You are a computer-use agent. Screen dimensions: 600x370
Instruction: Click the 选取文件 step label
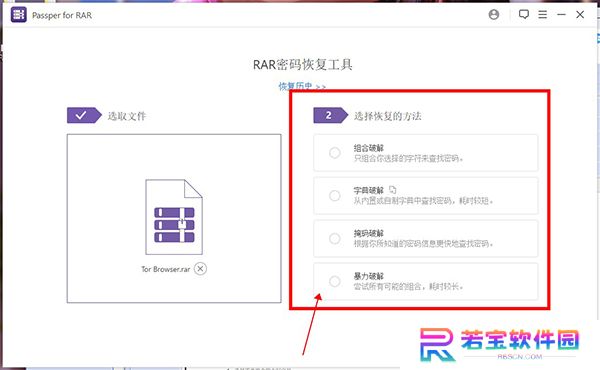(127, 116)
